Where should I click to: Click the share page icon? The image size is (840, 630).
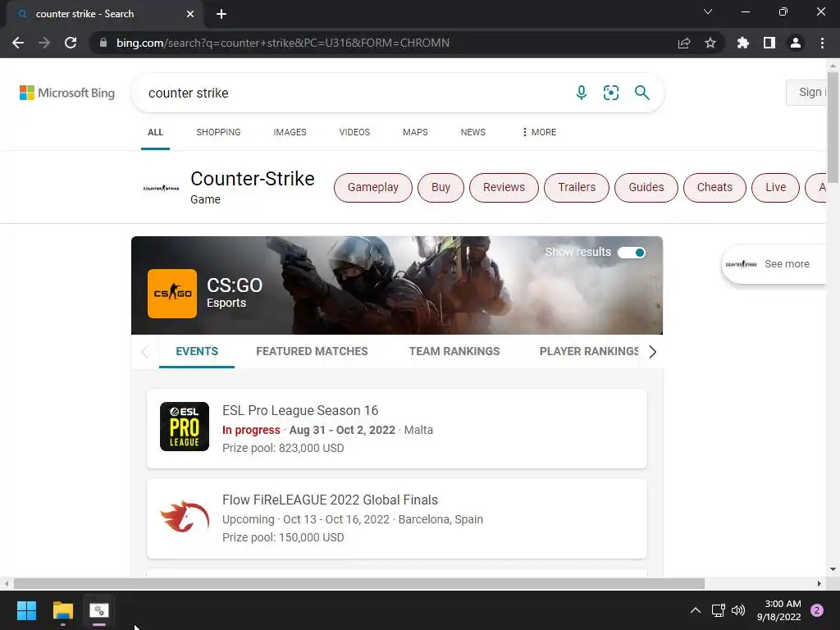pos(684,43)
